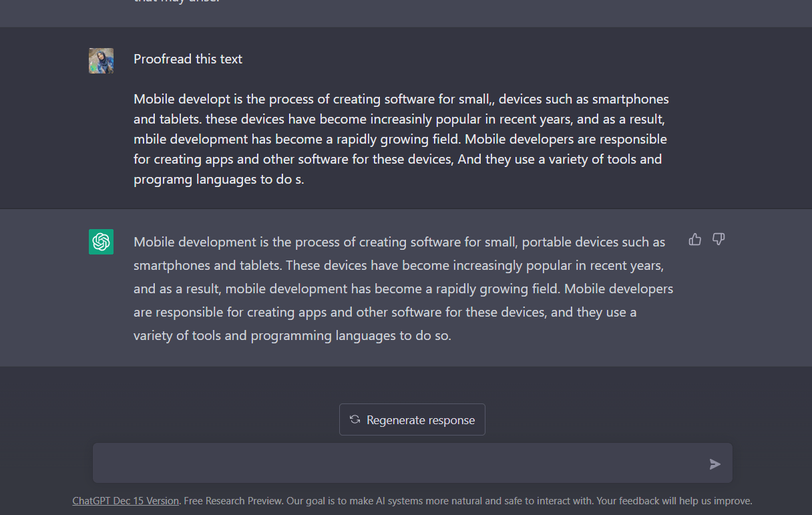Viewport: 812px width, 515px height.
Task: Click the green ChatGPT logo avatar
Action: click(x=101, y=242)
